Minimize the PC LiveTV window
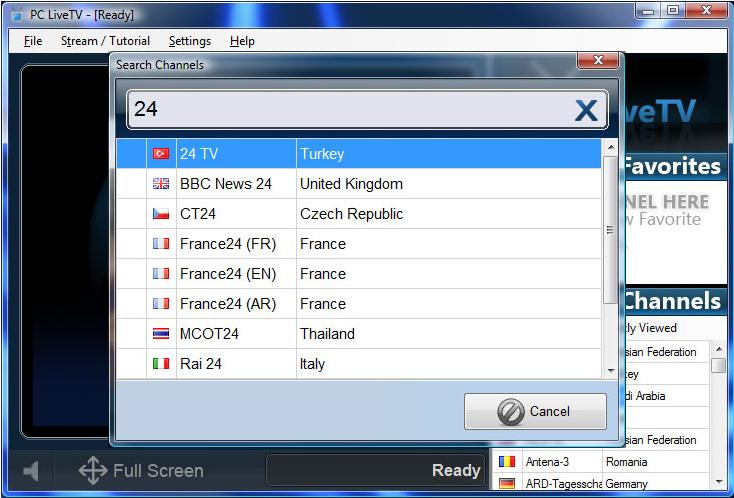 (x=648, y=11)
